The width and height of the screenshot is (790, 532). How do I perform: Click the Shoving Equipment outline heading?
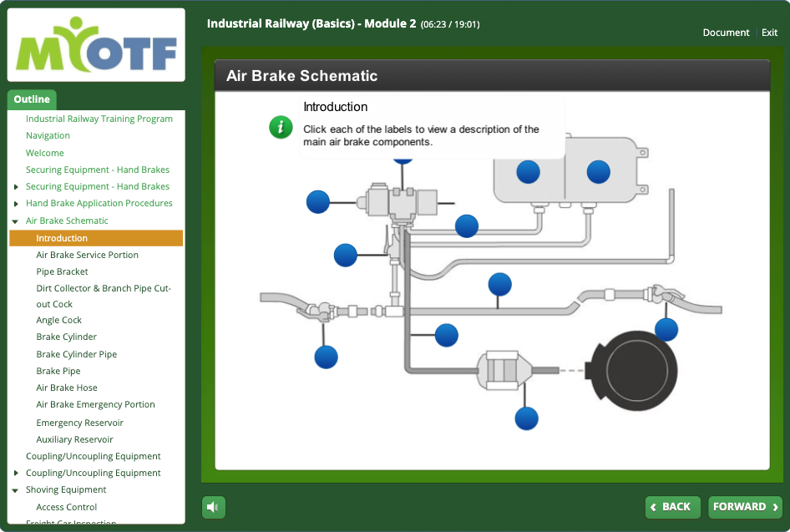point(66,489)
